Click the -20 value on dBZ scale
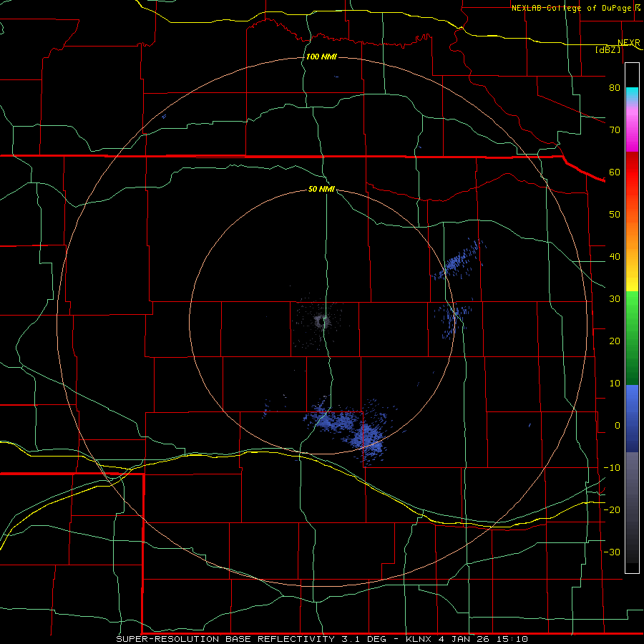The height and width of the screenshot is (644, 644). tap(612, 510)
